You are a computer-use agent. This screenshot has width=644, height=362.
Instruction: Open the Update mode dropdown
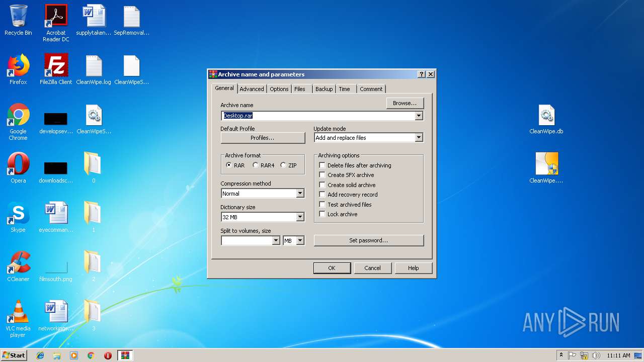point(419,138)
